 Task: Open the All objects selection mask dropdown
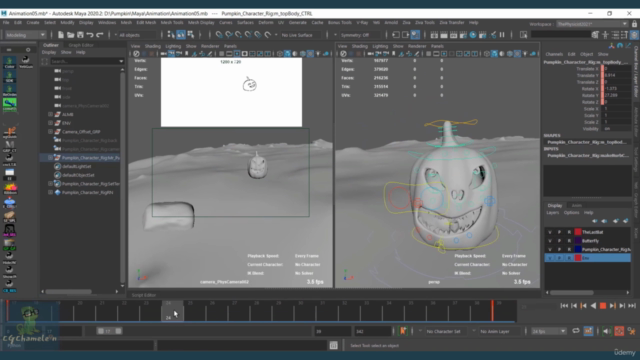pyautogui.click(x=136, y=35)
